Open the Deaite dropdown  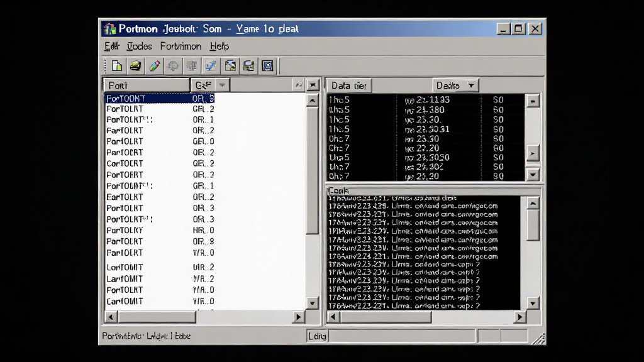pyautogui.click(x=455, y=85)
